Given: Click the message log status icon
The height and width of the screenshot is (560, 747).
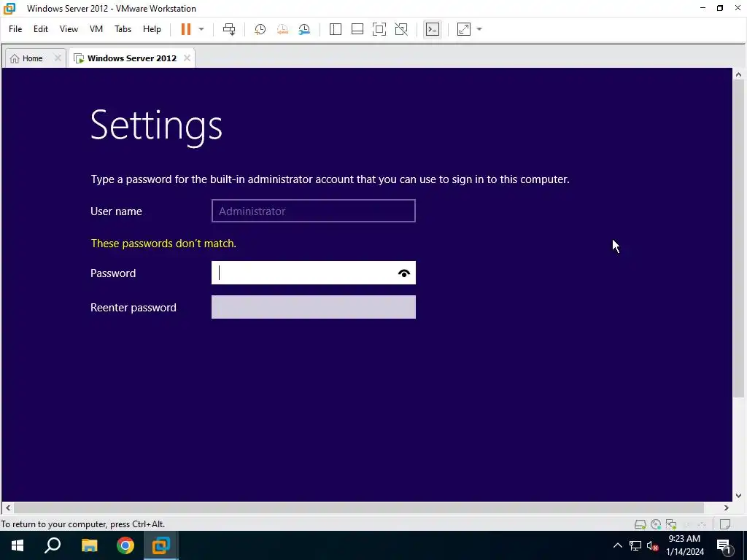Looking at the screenshot, I should [x=725, y=524].
